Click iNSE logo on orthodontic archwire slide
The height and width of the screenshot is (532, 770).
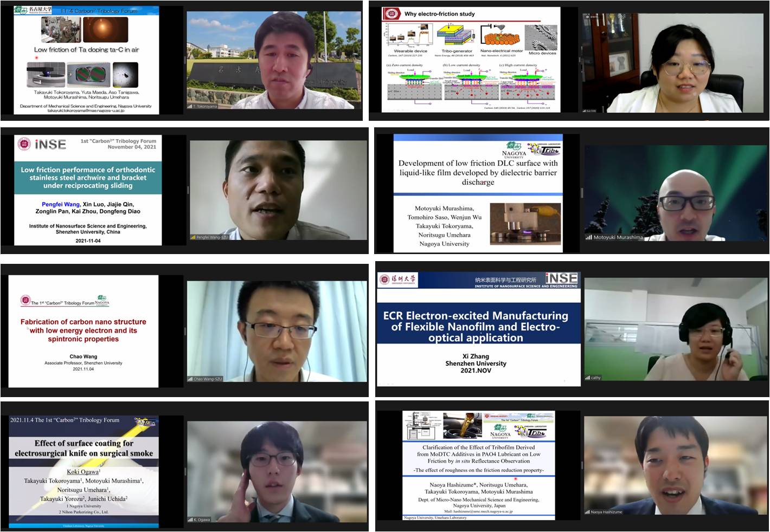[x=50, y=144]
